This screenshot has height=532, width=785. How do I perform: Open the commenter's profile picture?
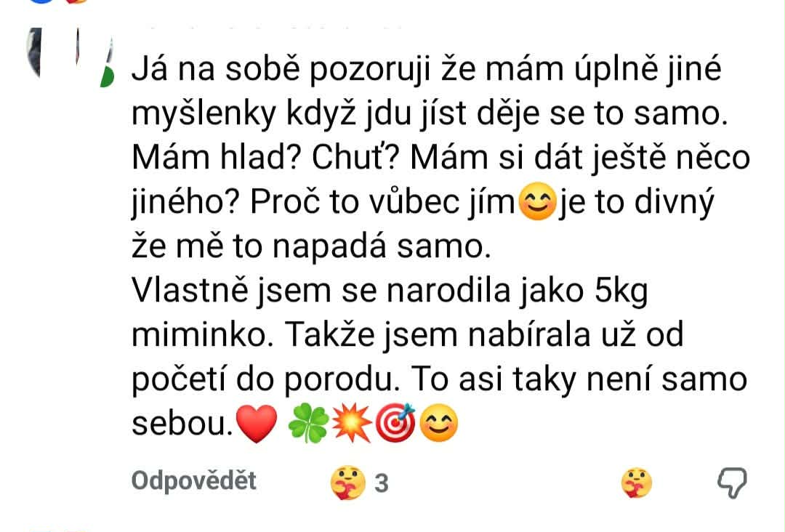tap(70, 57)
